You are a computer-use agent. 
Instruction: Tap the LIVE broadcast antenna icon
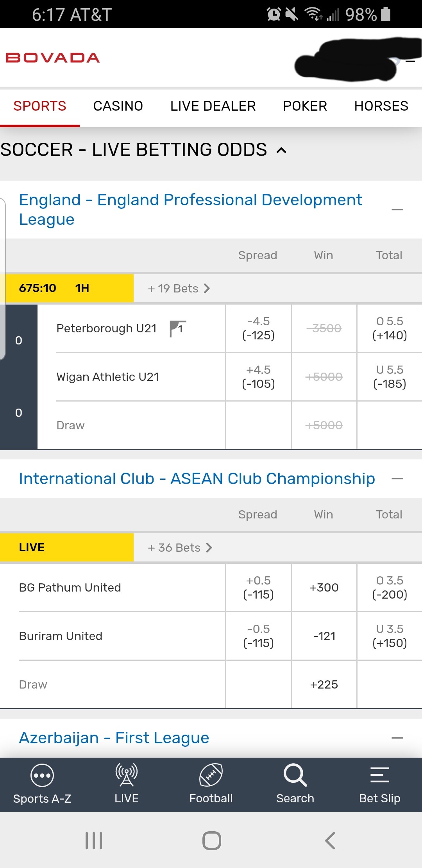[x=126, y=775]
